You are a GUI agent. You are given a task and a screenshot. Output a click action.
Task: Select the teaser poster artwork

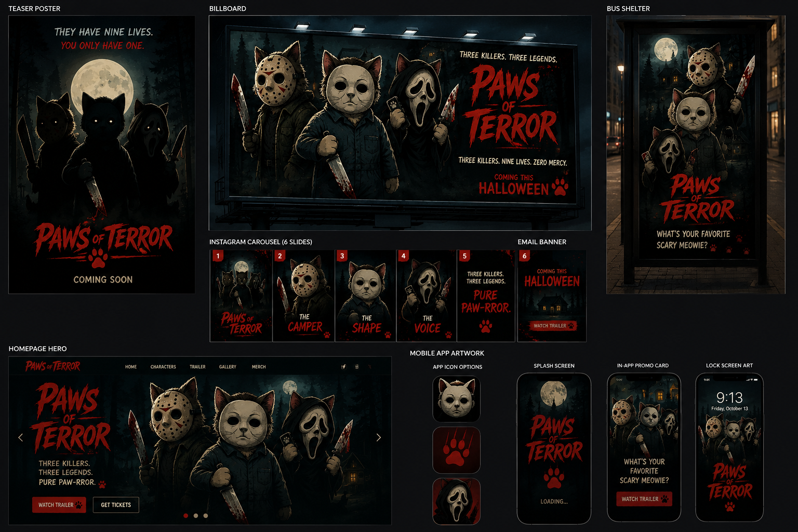coord(102,154)
